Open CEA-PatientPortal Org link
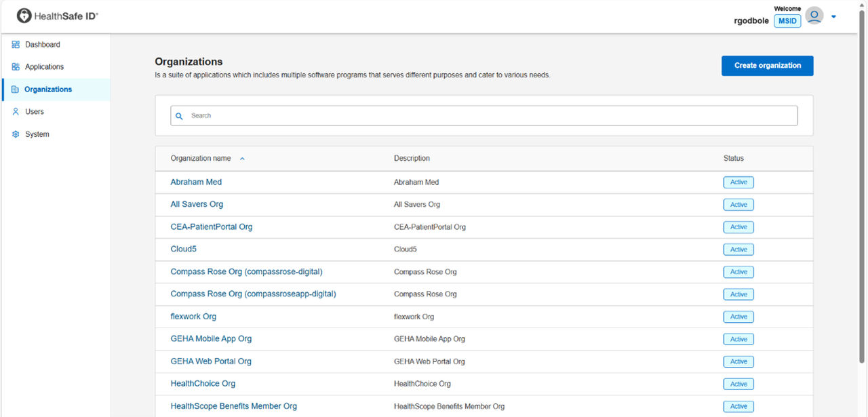868x417 pixels. (x=212, y=227)
